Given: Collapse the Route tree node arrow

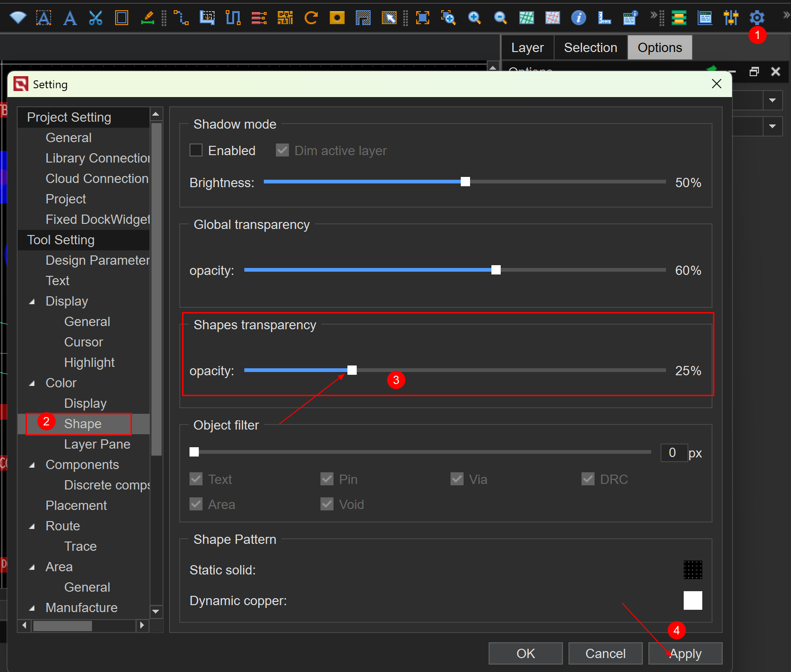Looking at the screenshot, I should tap(32, 527).
